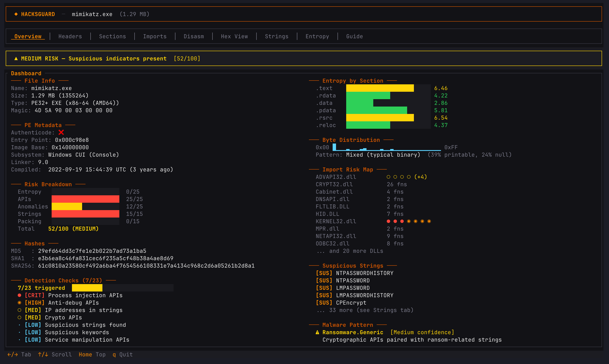Click the last orange risk dot for KERNEL32.dll
This screenshot has height=364, width=609.
(429, 221)
